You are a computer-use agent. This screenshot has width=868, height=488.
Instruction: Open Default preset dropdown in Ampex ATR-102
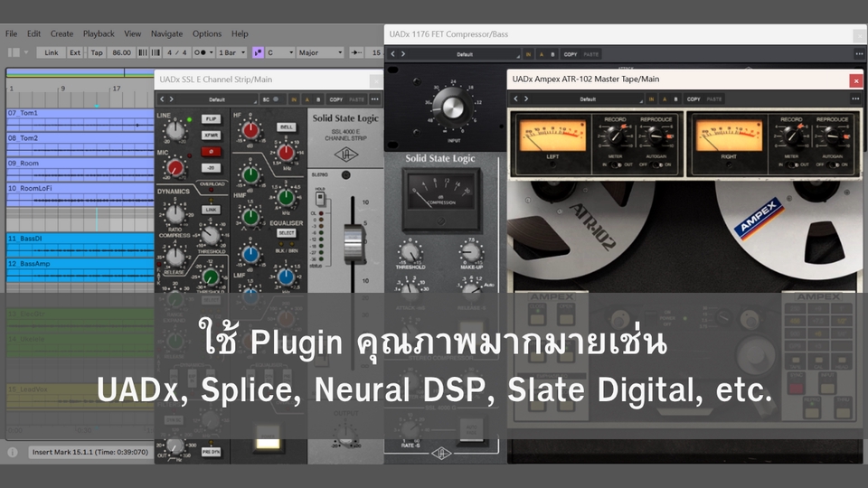point(588,99)
